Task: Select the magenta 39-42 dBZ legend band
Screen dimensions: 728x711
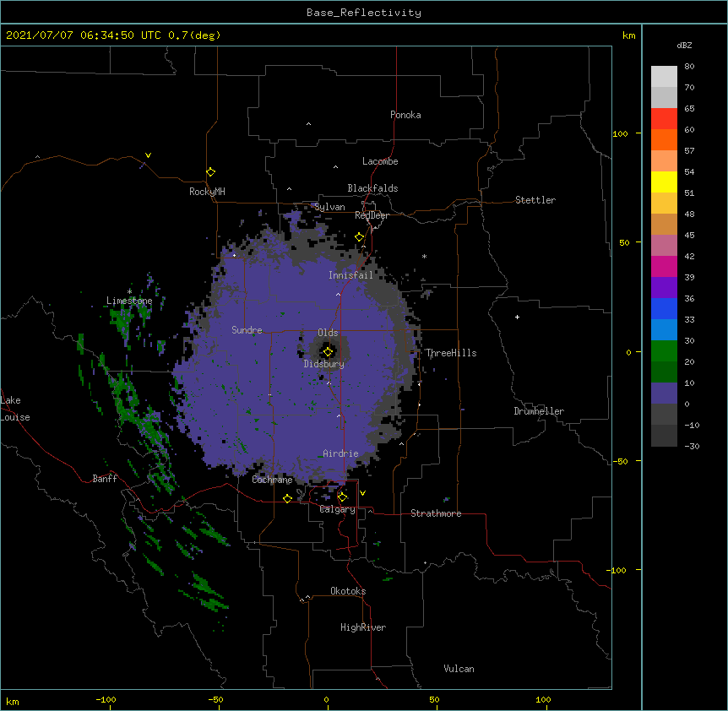Action: click(664, 266)
